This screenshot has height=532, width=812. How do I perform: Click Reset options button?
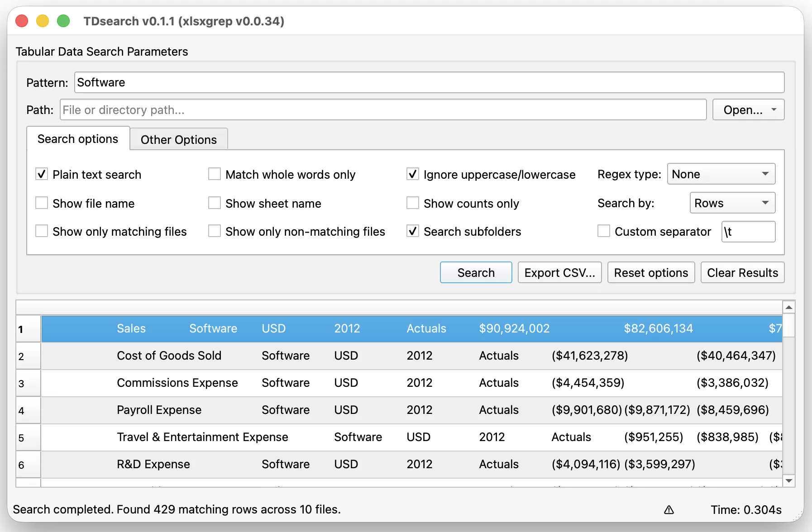point(651,272)
